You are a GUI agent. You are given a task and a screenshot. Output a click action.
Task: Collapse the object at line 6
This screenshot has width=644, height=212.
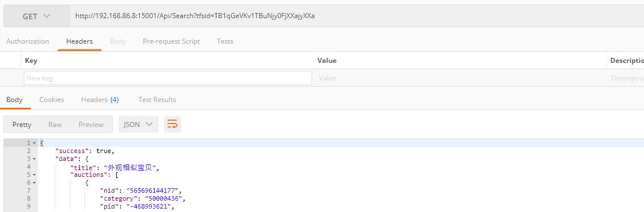(x=35, y=183)
